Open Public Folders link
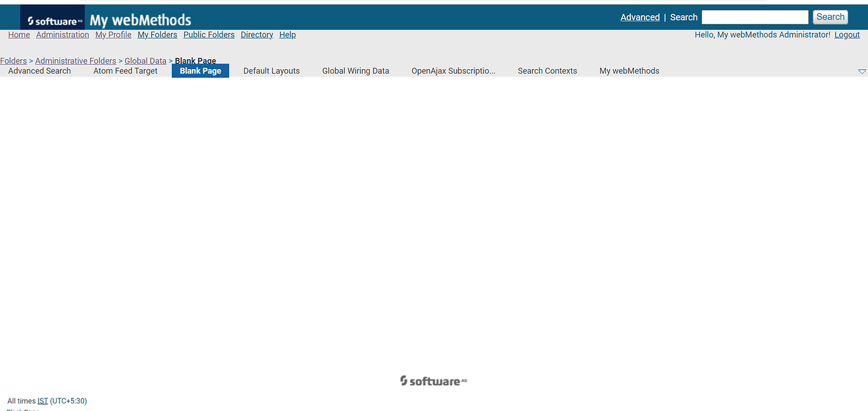This screenshot has height=411, width=868. click(209, 35)
